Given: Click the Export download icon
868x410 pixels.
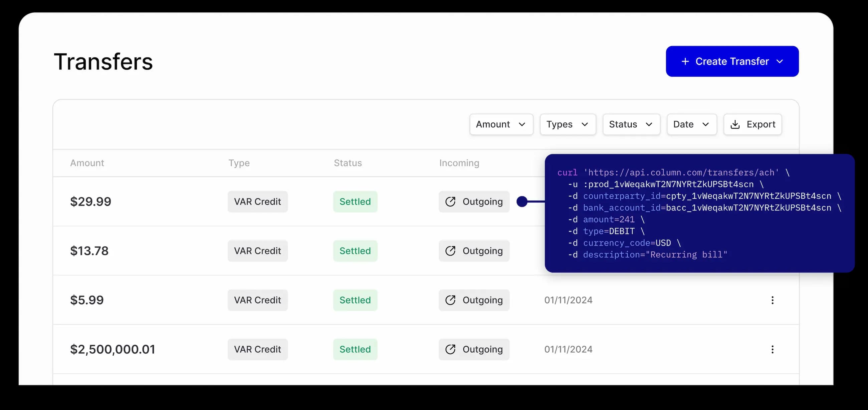Looking at the screenshot, I should coord(735,124).
